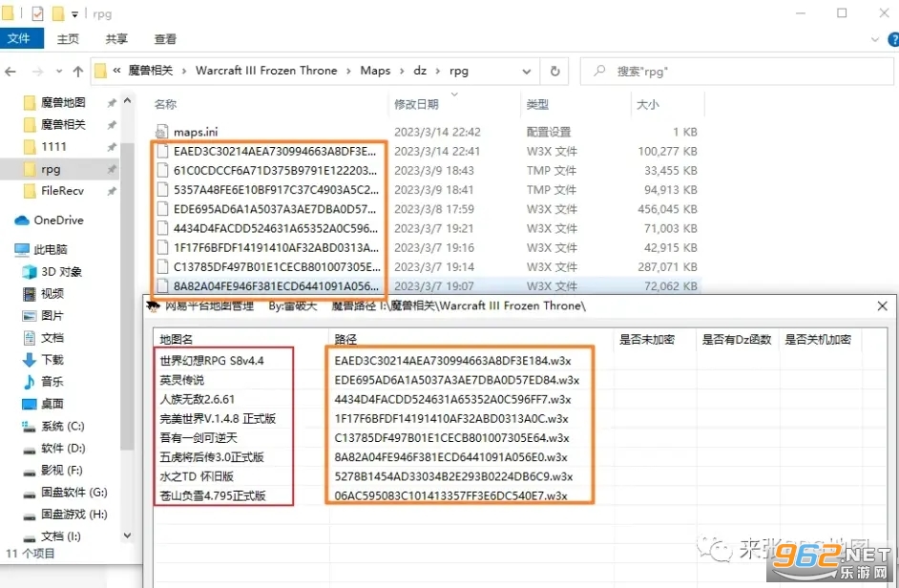Sort files by 修改日期 column

tap(416, 104)
